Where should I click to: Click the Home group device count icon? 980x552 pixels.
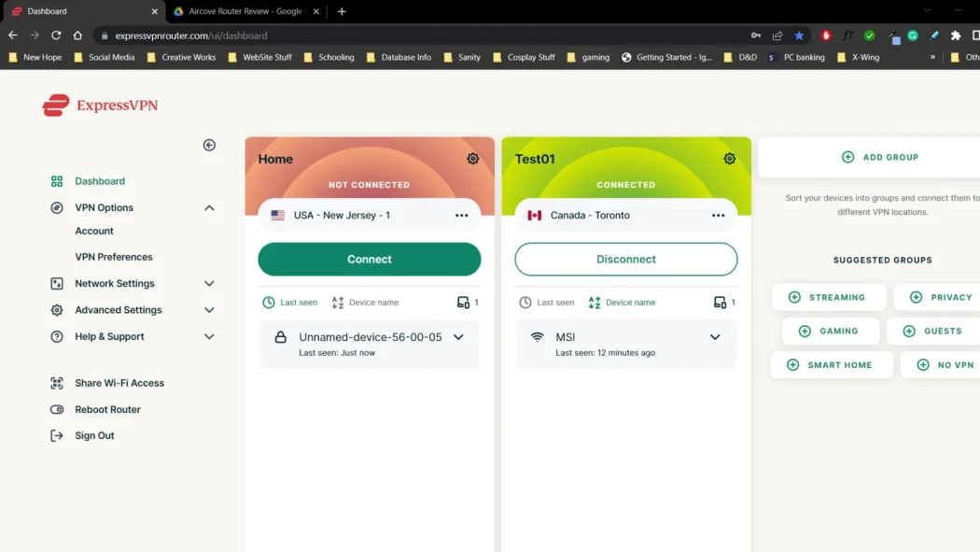[x=463, y=303]
